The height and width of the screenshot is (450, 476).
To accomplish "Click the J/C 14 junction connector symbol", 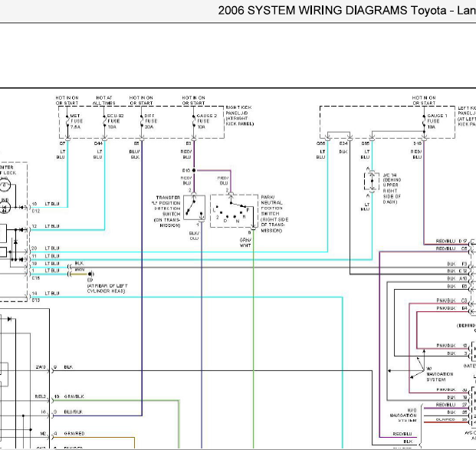I will pos(372,181).
